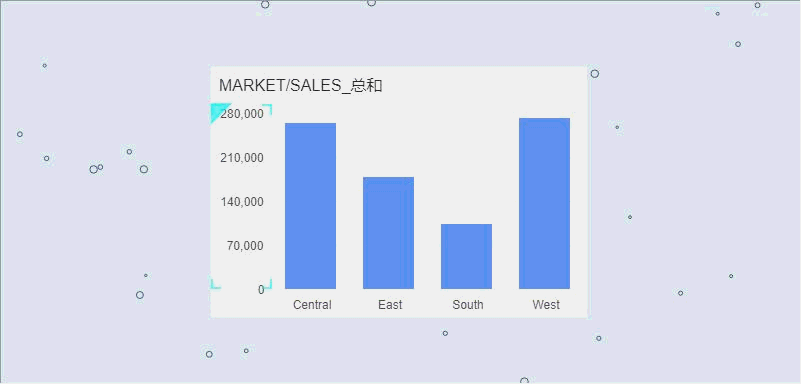Click the 70,000 y-axis tick label
The width and height of the screenshot is (801, 384).
246,246
